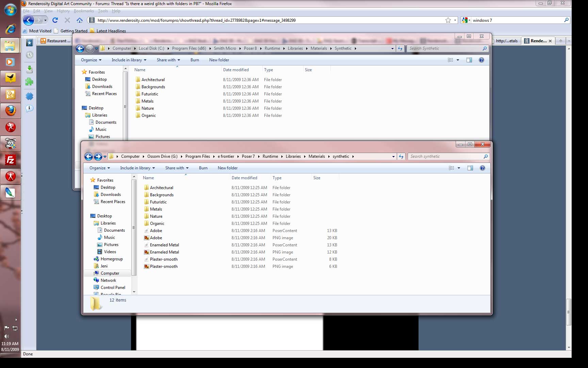
Task: Go back in the Poser 7 Explorer window
Action: tap(88, 156)
